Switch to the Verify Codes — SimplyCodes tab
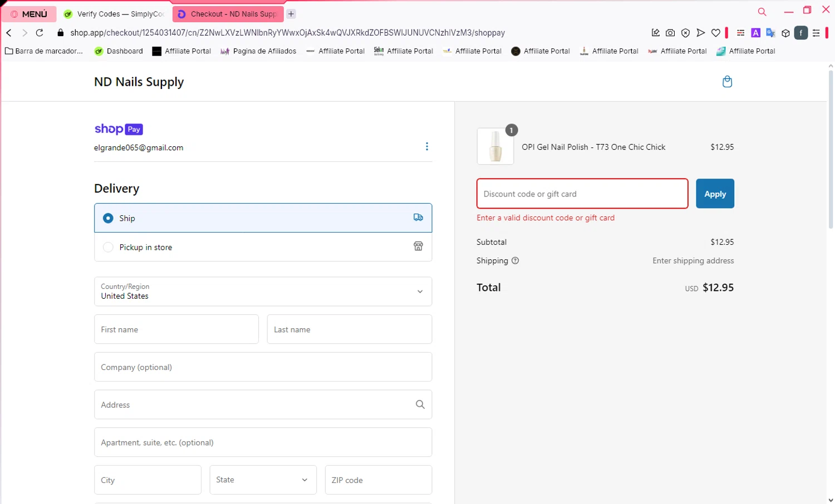 click(x=114, y=14)
